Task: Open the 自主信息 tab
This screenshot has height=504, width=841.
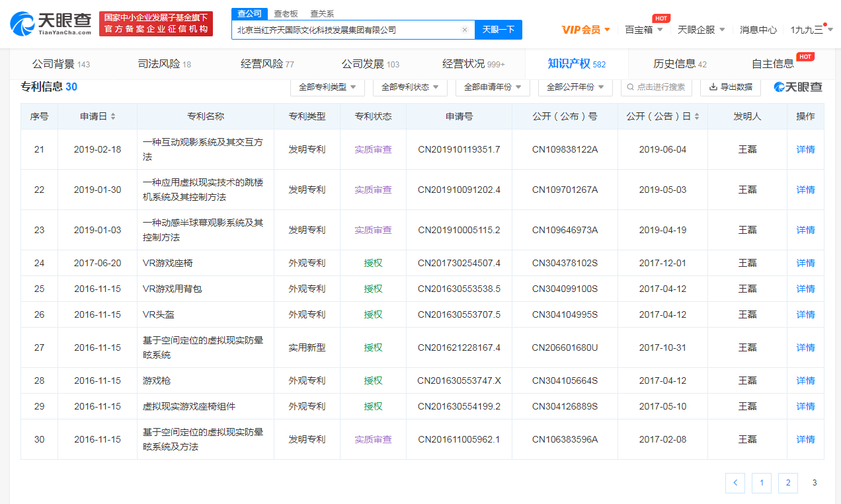Action: 773,64
